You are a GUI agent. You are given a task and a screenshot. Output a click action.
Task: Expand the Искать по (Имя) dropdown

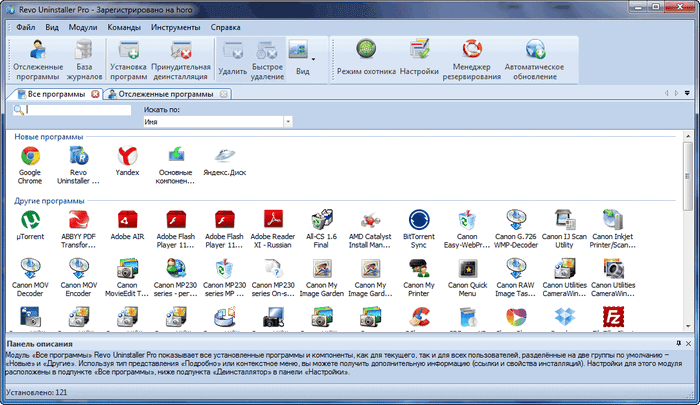click(288, 121)
